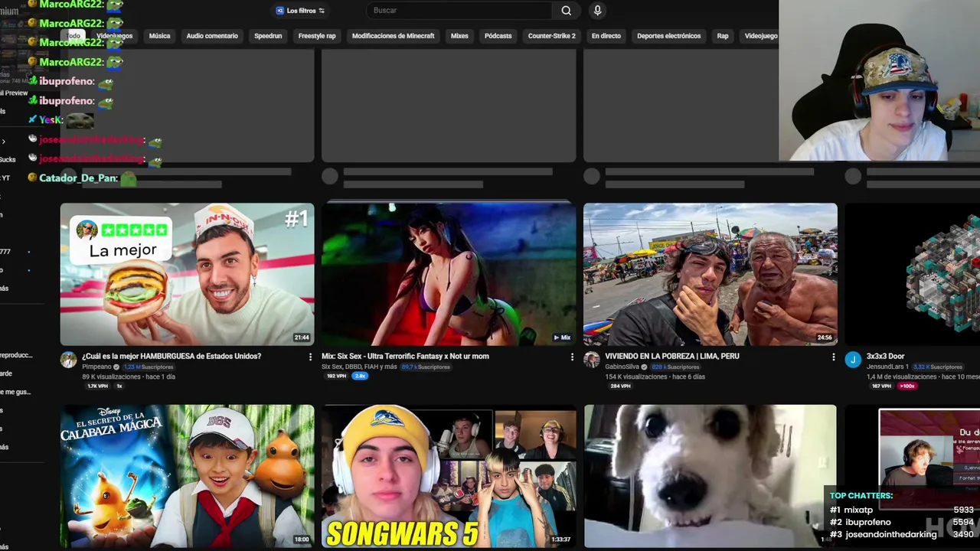Image resolution: width=980 pixels, height=551 pixels.
Task: Click the 828 k Suscriptores badge
Action: pyautogui.click(x=674, y=367)
